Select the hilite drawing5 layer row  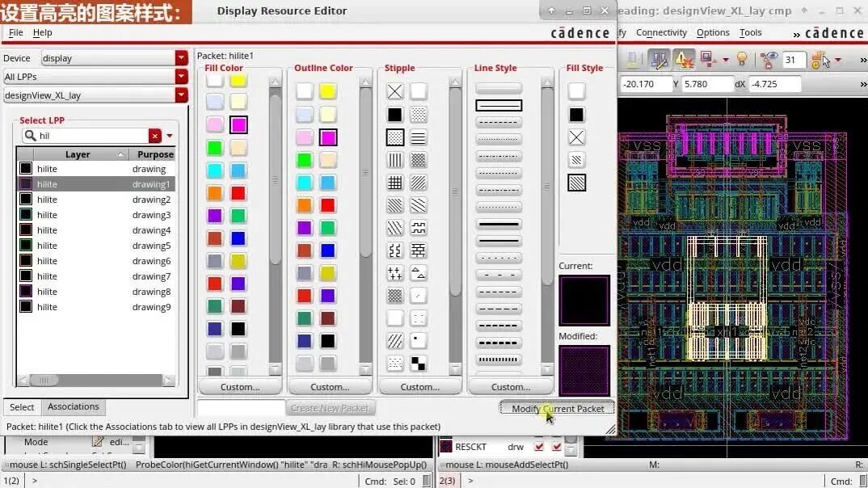[95, 246]
